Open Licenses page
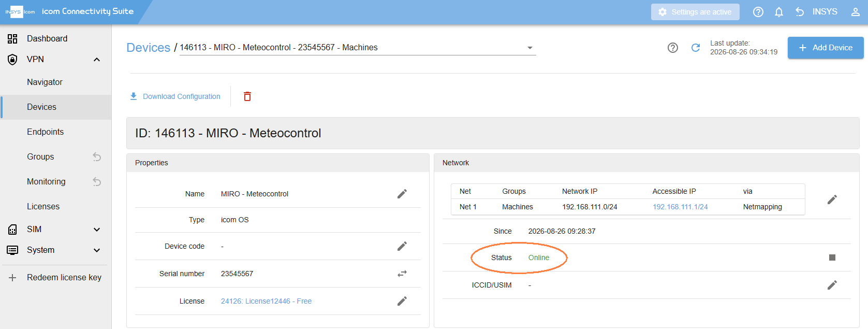868x329 pixels. pos(43,207)
